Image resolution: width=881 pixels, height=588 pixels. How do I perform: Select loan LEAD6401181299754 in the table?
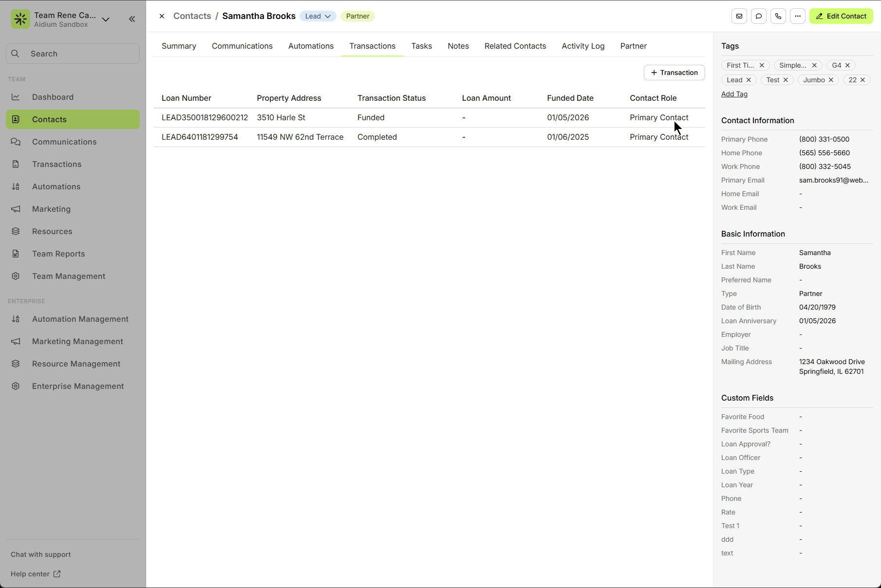200,137
